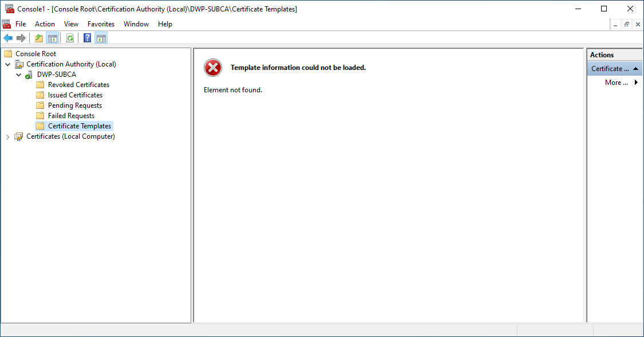
Task: Collapse the DWP-SUBCA tree node
Action: 18,75
